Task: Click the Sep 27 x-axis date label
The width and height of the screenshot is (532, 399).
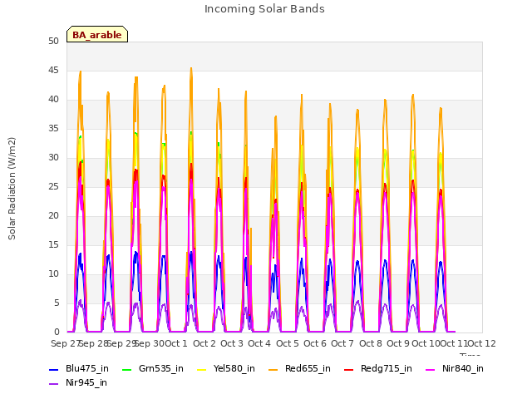Action: tap(66, 343)
